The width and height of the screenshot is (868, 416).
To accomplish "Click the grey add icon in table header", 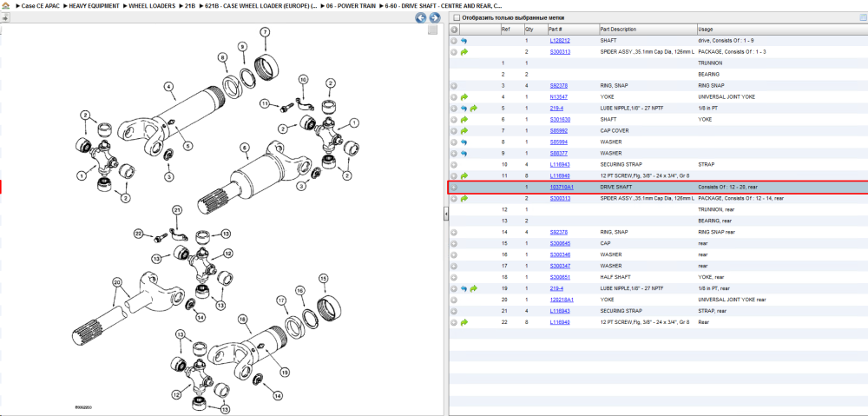I will pyautogui.click(x=454, y=30).
